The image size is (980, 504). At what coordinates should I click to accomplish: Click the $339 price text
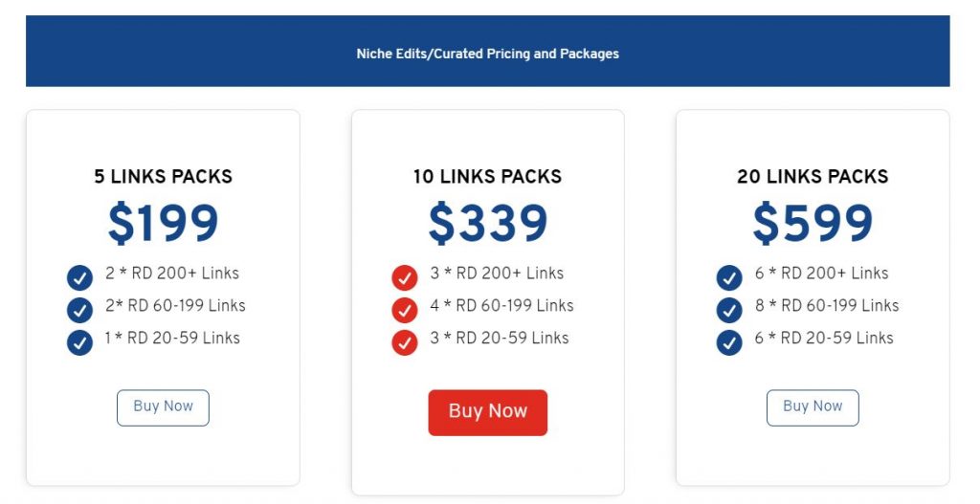[487, 224]
